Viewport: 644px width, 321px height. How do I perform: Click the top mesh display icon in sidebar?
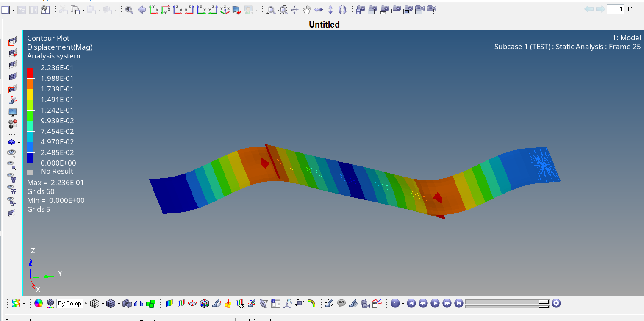(x=13, y=42)
